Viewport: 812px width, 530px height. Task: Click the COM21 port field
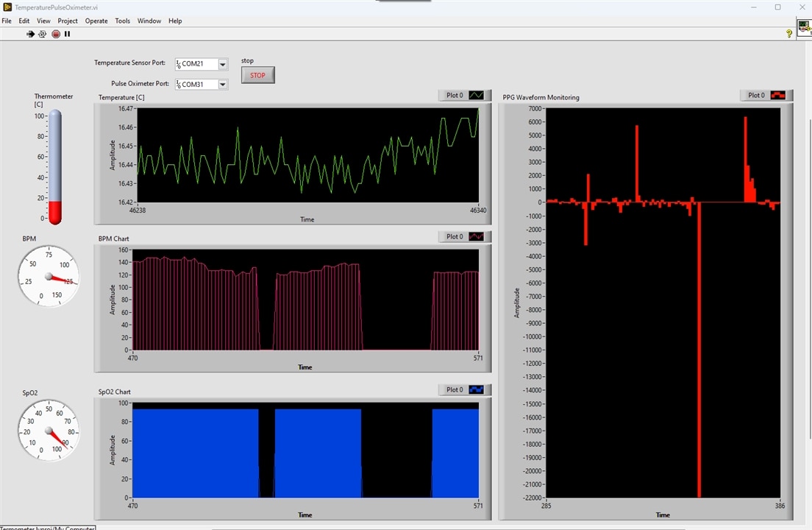click(x=196, y=64)
